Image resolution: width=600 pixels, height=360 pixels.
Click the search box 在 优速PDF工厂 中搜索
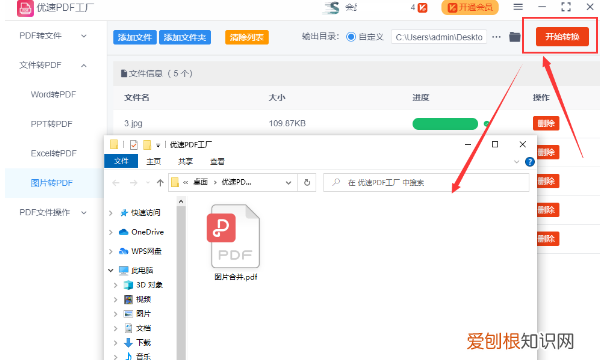pyautogui.click(x=426, y=183)
